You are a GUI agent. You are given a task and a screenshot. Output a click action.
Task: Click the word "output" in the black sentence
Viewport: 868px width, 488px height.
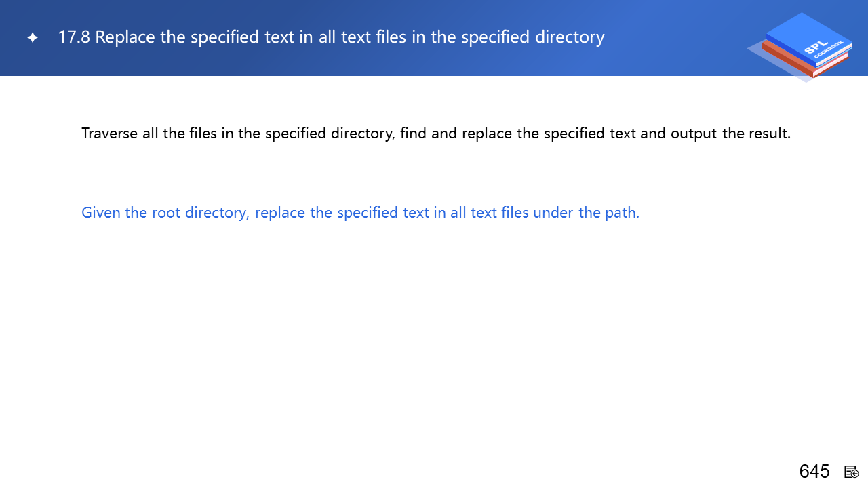pyautogui.click(x=694, y=134)
